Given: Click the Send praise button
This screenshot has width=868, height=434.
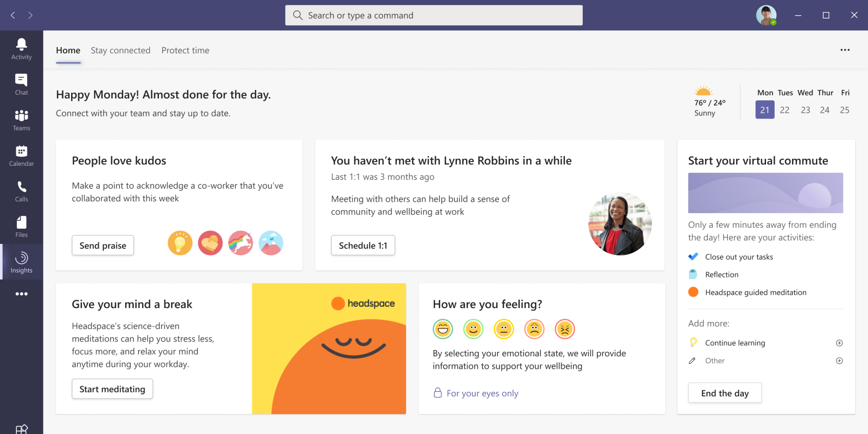Looking at the screenshot, I should pos(103,245).
